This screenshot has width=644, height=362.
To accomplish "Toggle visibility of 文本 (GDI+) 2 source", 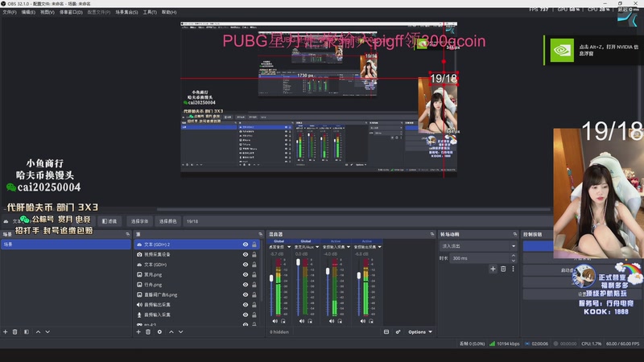I will tap(246, 245).
